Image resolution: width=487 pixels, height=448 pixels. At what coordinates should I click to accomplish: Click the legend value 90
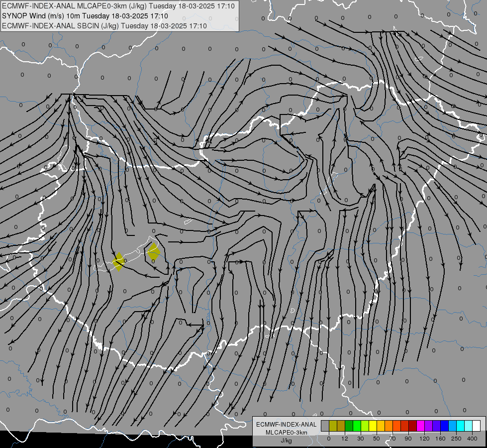tap(408, 439)
